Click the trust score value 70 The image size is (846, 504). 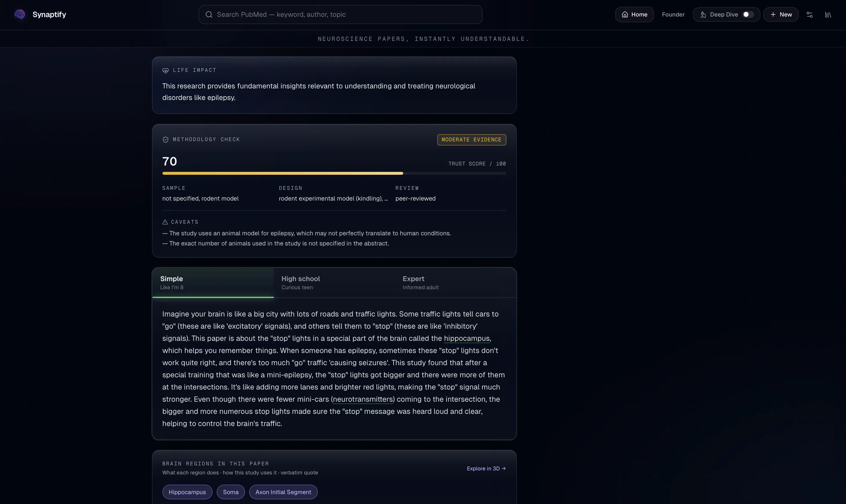170,161
